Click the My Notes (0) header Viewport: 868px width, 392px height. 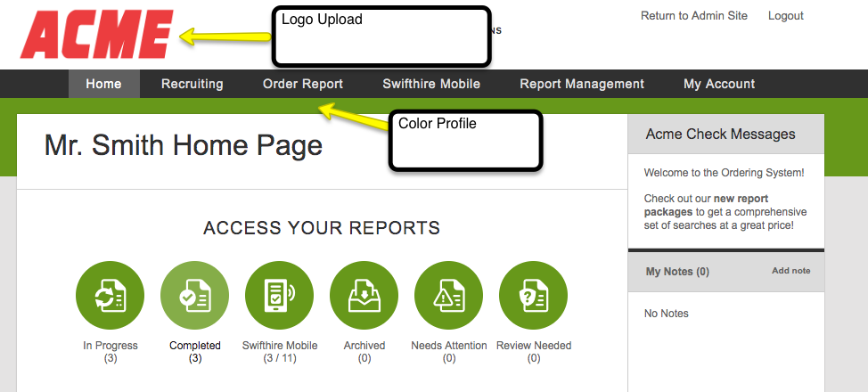677,272
